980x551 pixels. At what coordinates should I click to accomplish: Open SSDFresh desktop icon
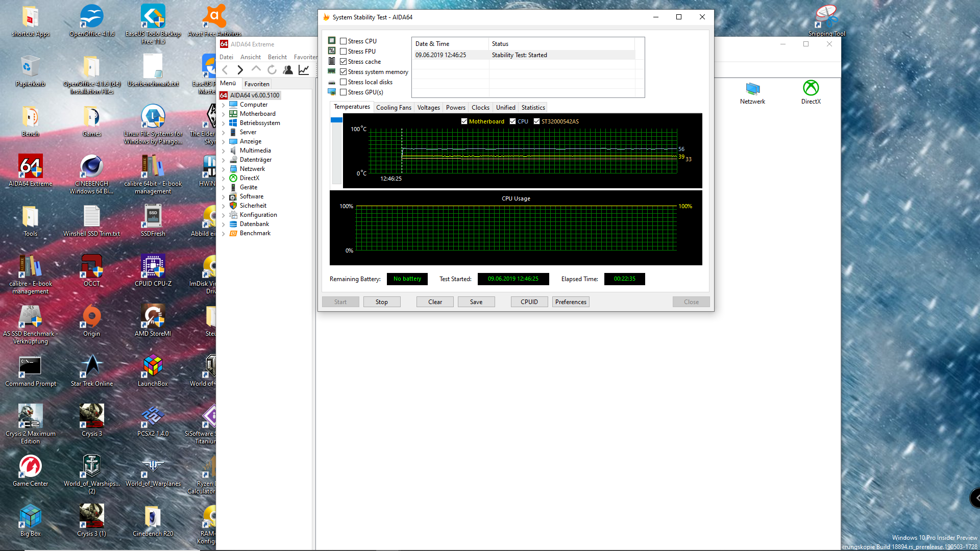point(153,220)
